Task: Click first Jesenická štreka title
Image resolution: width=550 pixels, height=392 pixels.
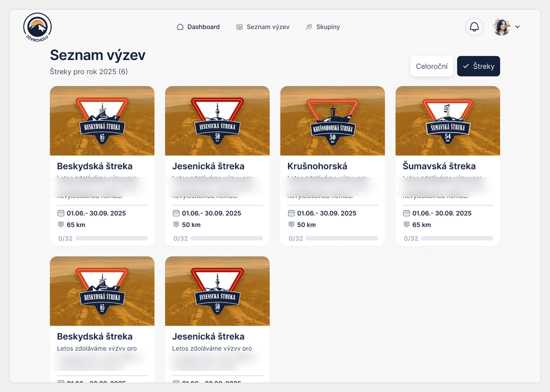Action: coord(208,166)
